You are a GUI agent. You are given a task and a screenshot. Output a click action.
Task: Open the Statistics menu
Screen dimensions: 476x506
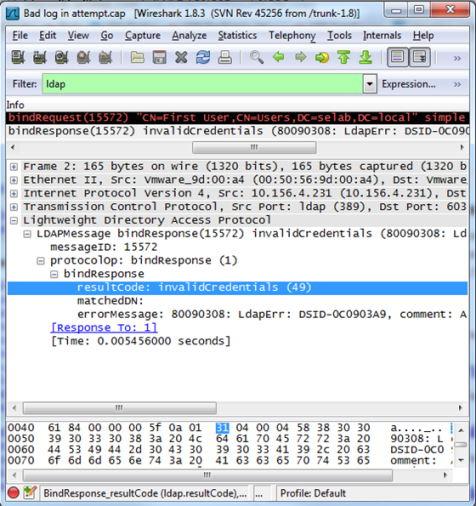pos(237,35)
